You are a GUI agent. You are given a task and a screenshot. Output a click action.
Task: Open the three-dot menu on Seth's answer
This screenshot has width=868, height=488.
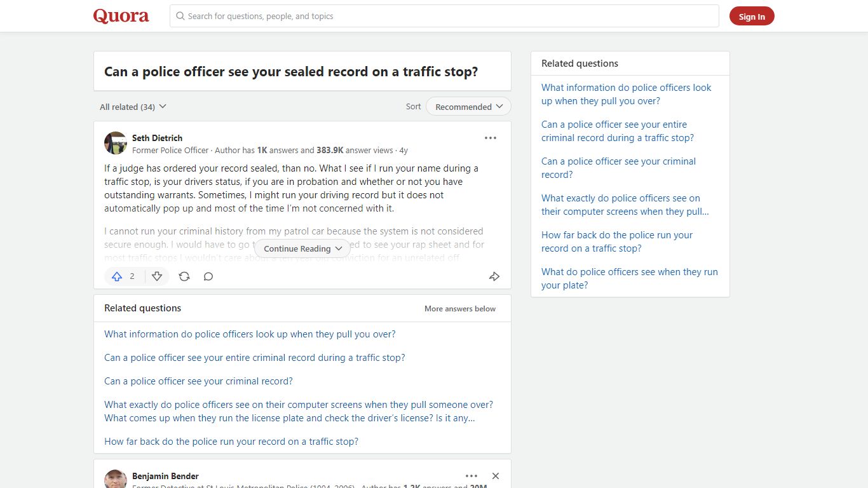point(490,138)
